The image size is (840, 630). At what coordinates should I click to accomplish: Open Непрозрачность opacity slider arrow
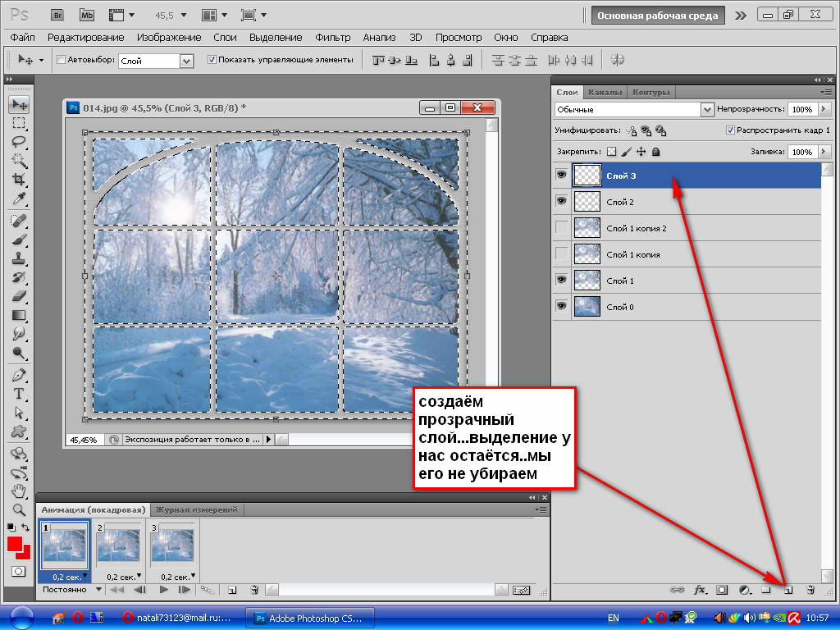tap(824, 109)
